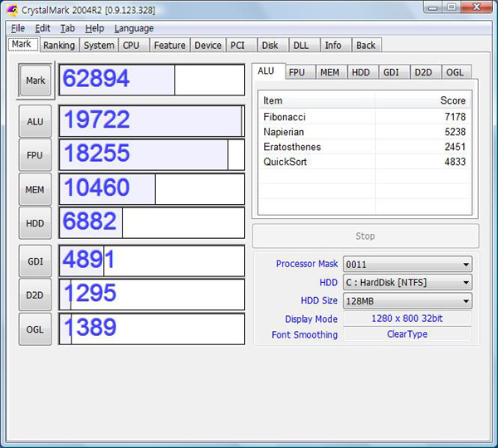This screenshot has height=448, width=498.
Task: Select the Fibonacci row
Action: (364, 117)
